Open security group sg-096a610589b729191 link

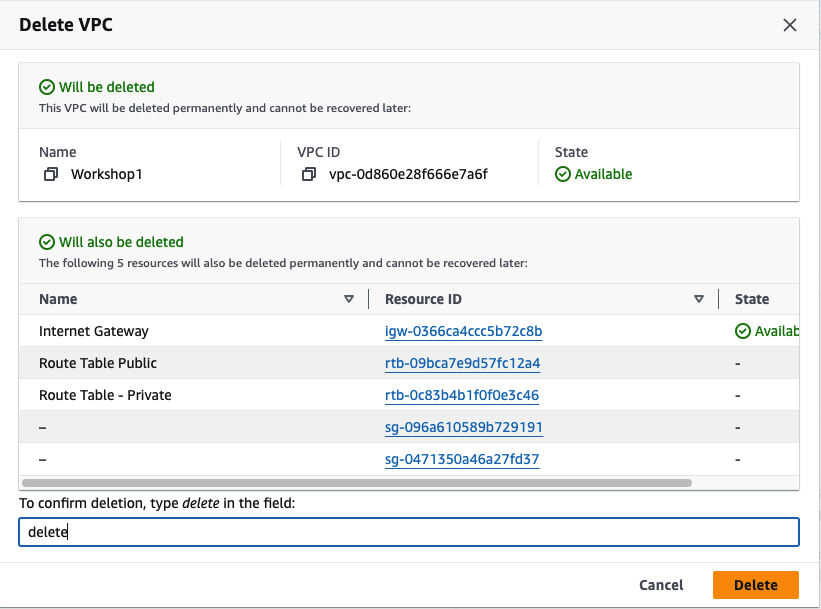click(463, 427)
